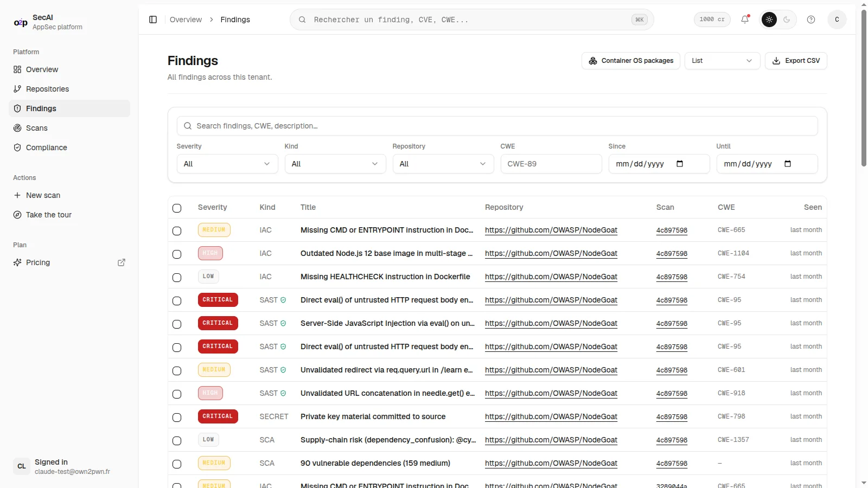Click Overview breadcrumb

[186, 20]
